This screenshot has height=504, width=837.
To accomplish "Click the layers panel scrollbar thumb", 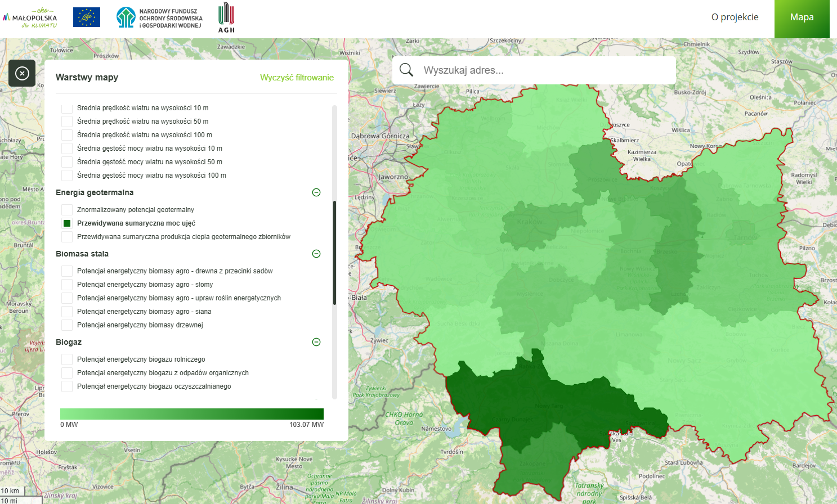I will tap(334, 253).
